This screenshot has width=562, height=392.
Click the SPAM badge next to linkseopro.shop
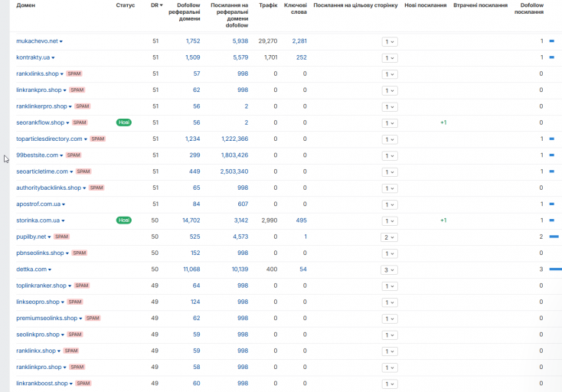tap(75, 302)
